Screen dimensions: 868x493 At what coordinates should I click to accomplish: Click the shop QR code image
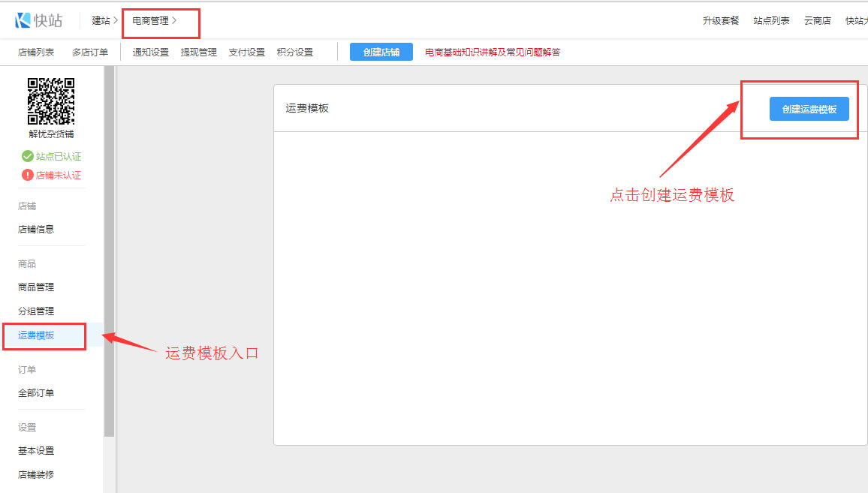[x=51, y=101]
